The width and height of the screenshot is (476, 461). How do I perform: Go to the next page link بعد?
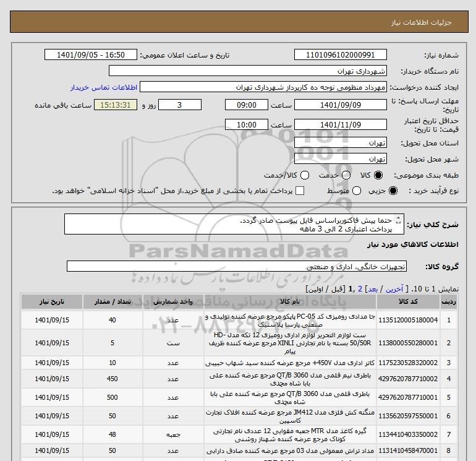(x=373, y=289)
